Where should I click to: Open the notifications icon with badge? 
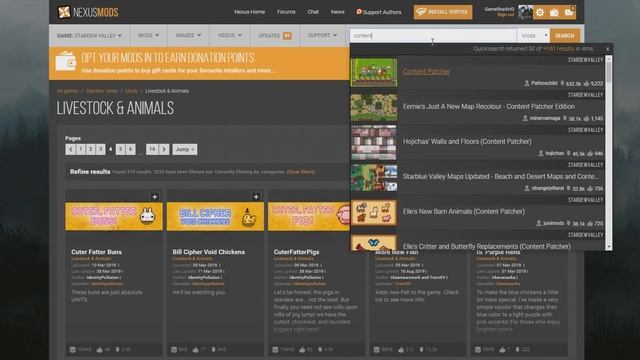[x=569, y=12]
